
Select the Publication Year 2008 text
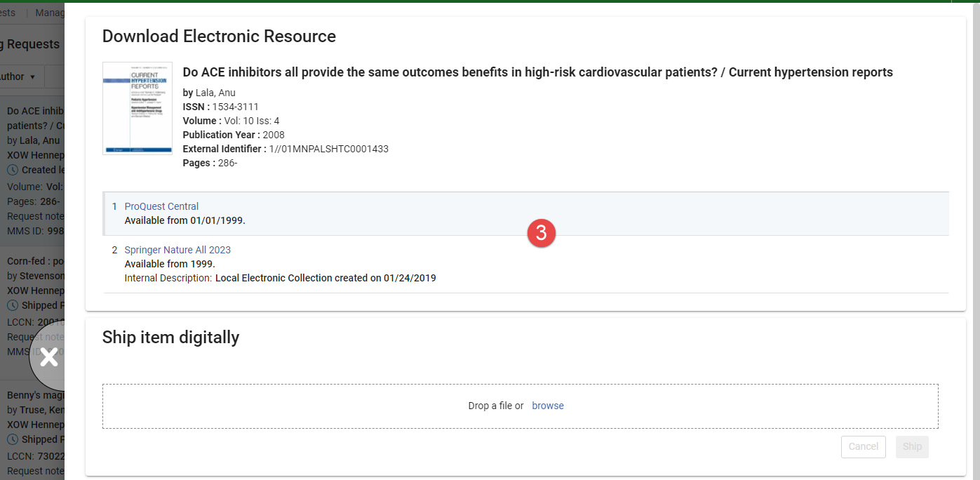tap(274, 135)
